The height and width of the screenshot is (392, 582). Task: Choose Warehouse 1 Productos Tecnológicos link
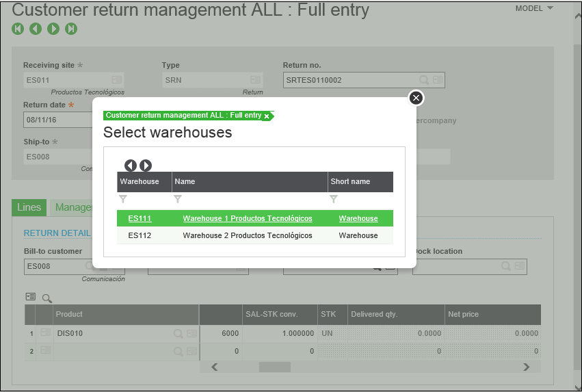tap(248, 218)
